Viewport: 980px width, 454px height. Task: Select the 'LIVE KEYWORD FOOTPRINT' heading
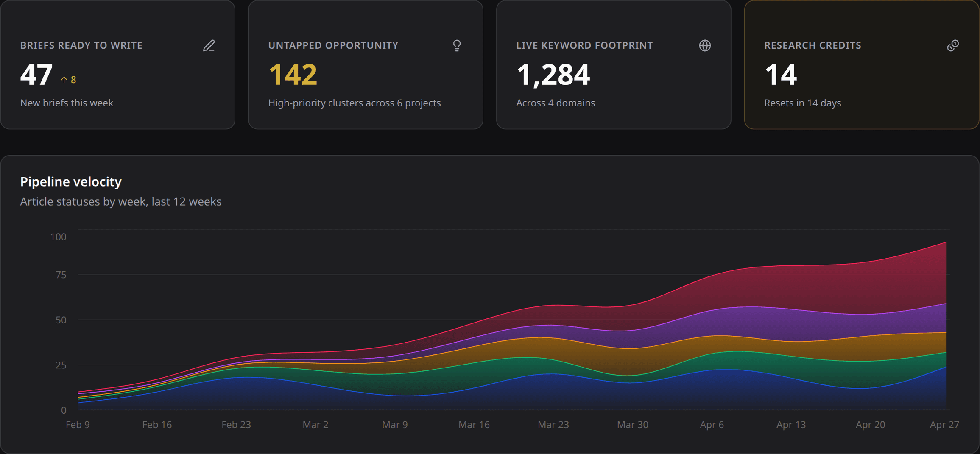point(584,45)
